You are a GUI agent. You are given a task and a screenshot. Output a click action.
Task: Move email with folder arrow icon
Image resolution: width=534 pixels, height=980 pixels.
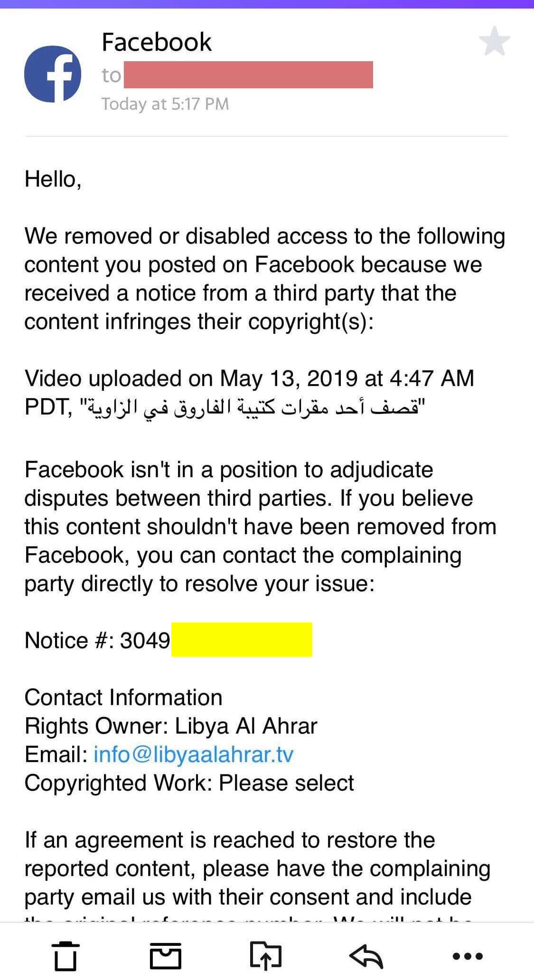pos(266,955)
